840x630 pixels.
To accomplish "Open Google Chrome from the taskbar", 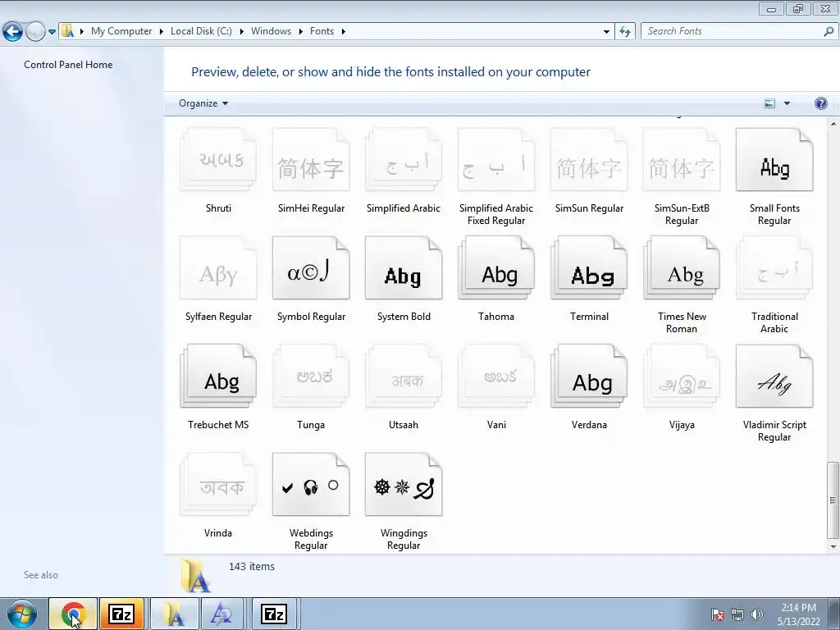I will pos(73,614).
